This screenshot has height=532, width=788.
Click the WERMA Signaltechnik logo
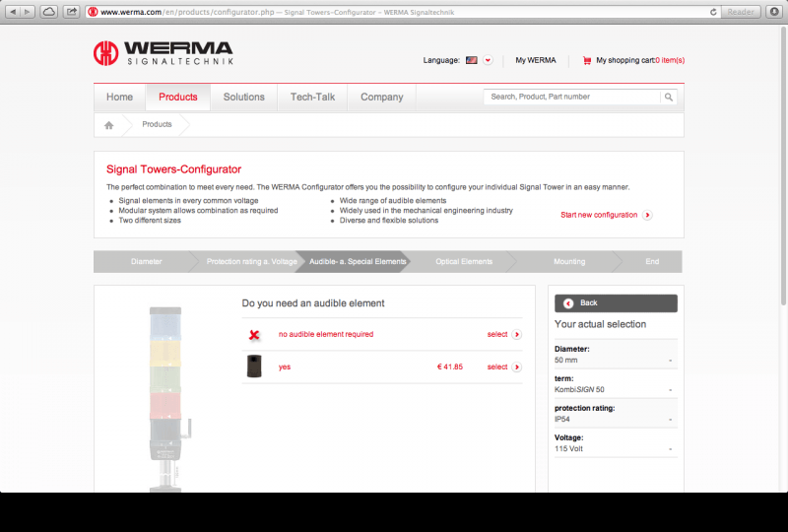pyautogui.click(x=163, y=53)
